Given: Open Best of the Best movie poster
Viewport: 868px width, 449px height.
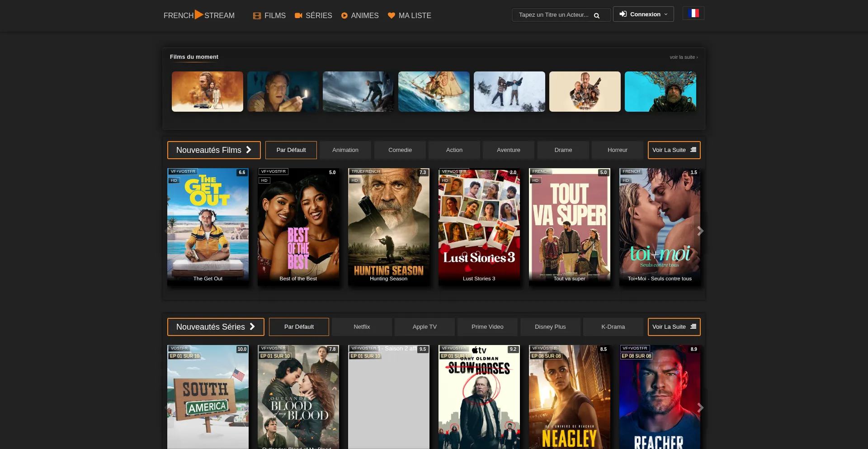Looking at the screenshot, I should click(298, 227).
